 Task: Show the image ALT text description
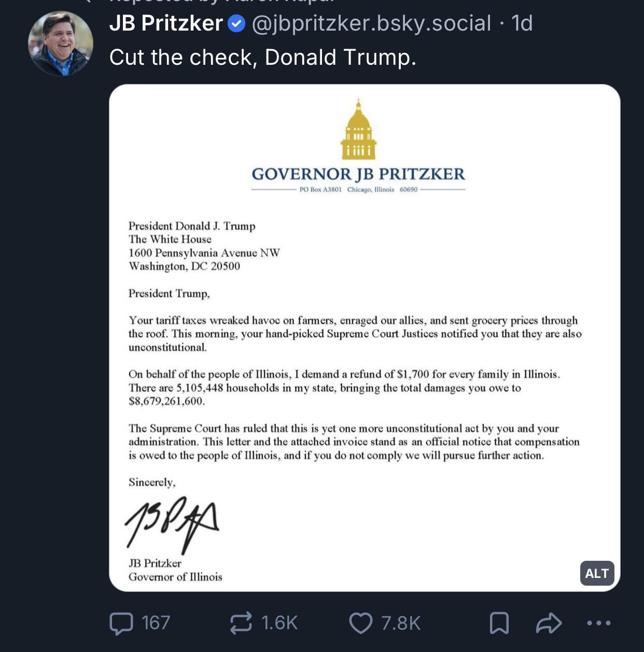point(597,573)
